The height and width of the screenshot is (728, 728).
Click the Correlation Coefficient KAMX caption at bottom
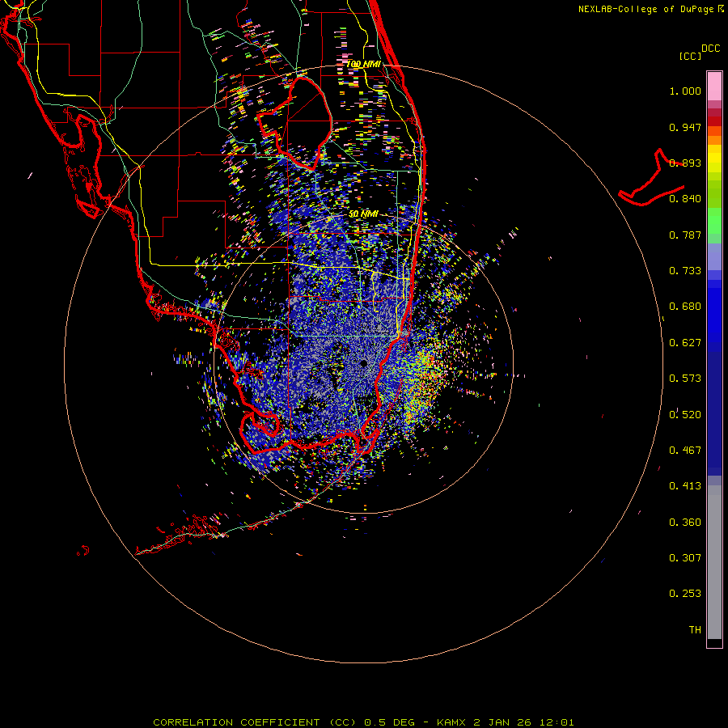(x=363, y=722)
